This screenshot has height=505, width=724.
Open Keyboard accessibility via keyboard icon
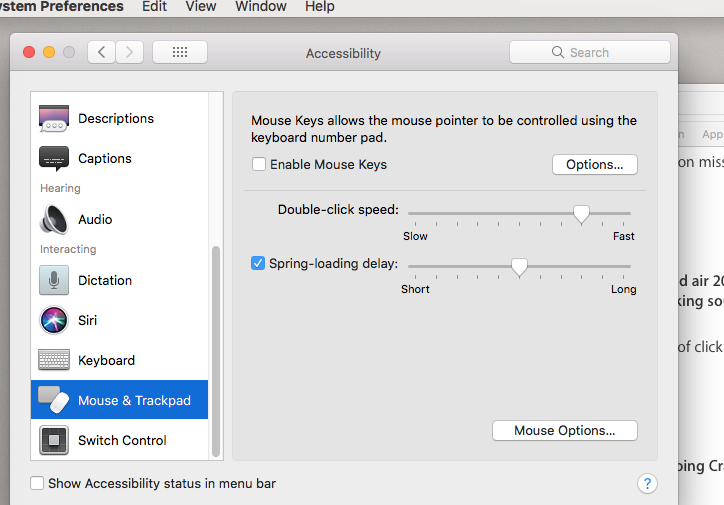(x=54, y=360)
